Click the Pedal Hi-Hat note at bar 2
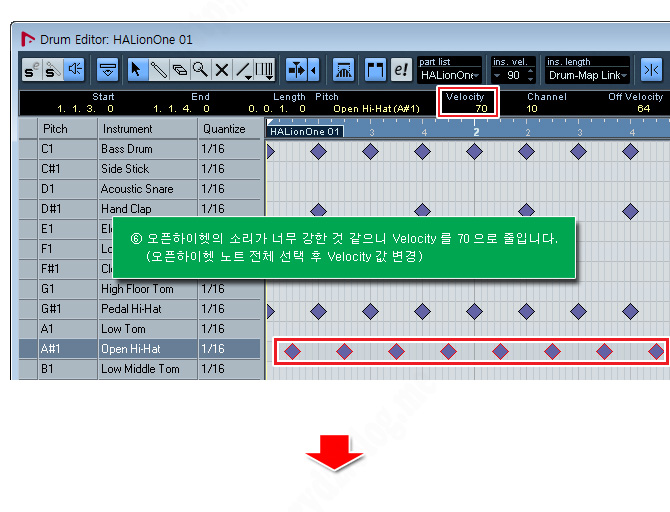The height and width of the screenshot is (512, 670). 474,312
